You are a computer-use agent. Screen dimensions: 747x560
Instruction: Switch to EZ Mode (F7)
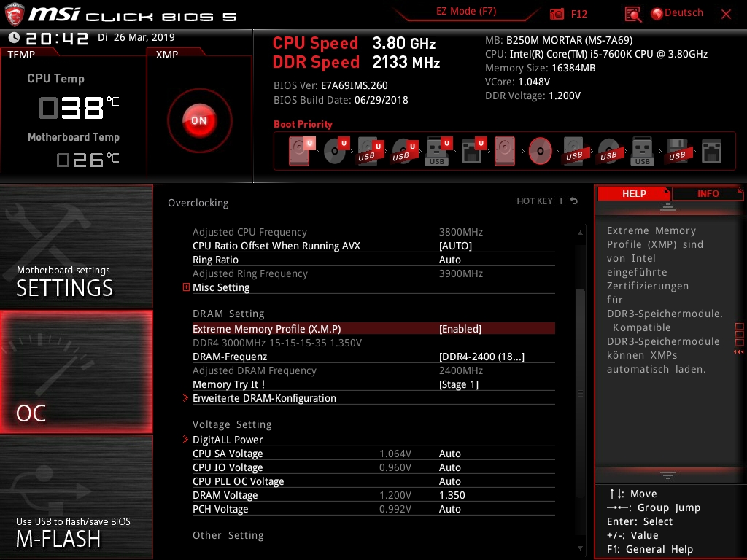pos(466,12)
